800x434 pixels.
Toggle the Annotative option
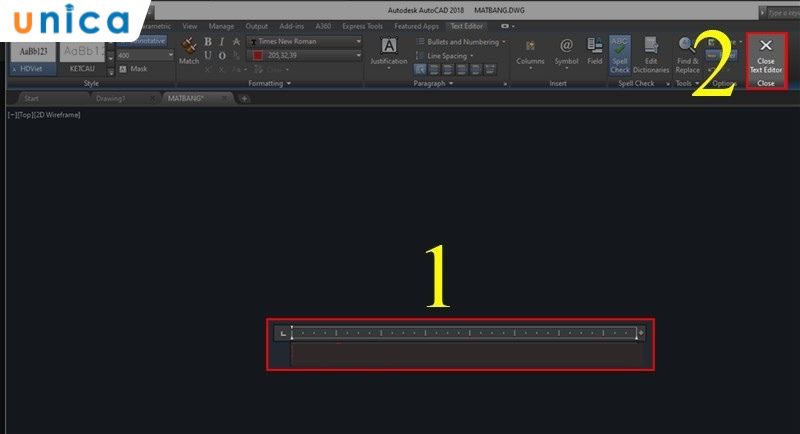coord(144,41)
